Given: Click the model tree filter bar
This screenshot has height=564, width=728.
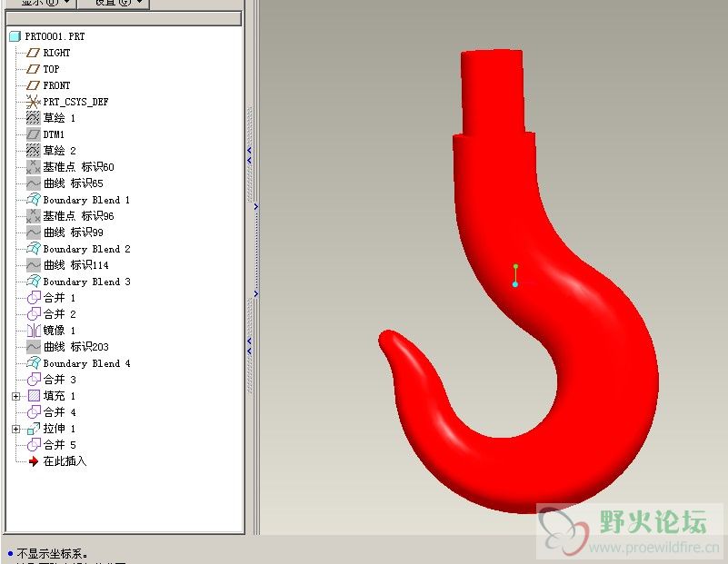Looking at the screenshot, I should (x=124, y=18).
